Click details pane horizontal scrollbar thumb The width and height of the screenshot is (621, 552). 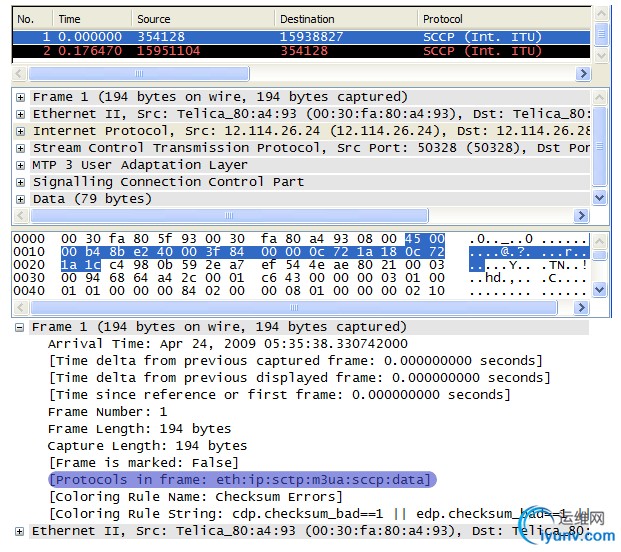[229, 215]
